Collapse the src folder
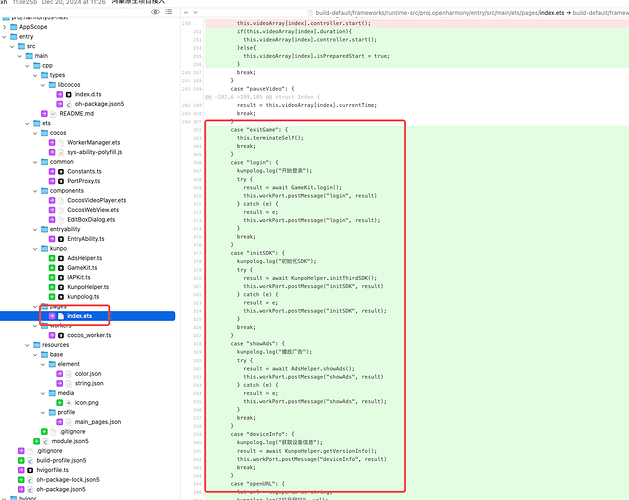 [12, 46]
